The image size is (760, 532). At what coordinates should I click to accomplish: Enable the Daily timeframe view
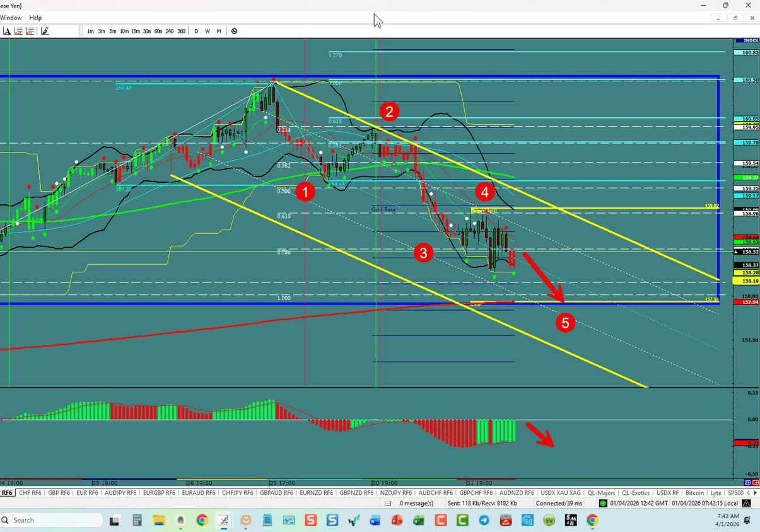pyautogui.click(x=196, y=30)
